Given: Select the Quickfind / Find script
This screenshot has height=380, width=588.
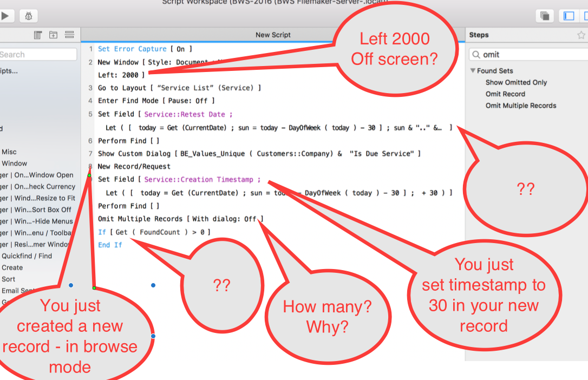Looking at the screenshot, I should 27,256.
